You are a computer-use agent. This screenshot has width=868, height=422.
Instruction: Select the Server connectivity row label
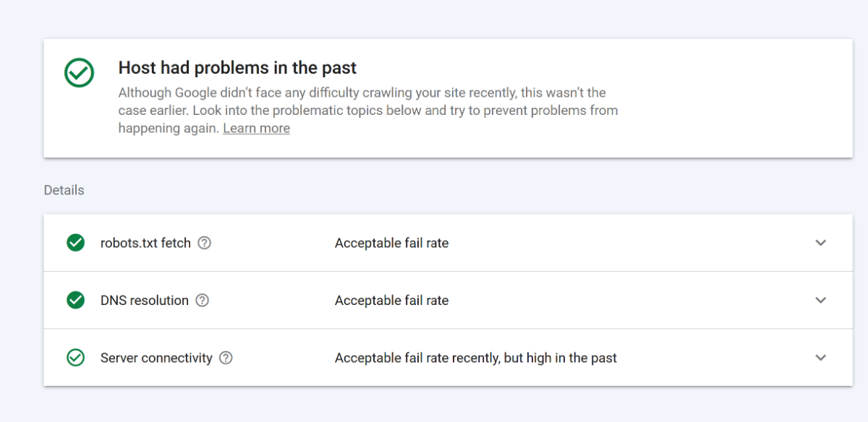(156, 358)
